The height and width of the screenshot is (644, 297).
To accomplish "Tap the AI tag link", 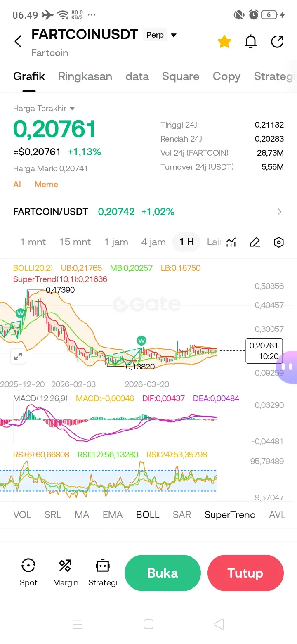I will coord(17,185).
